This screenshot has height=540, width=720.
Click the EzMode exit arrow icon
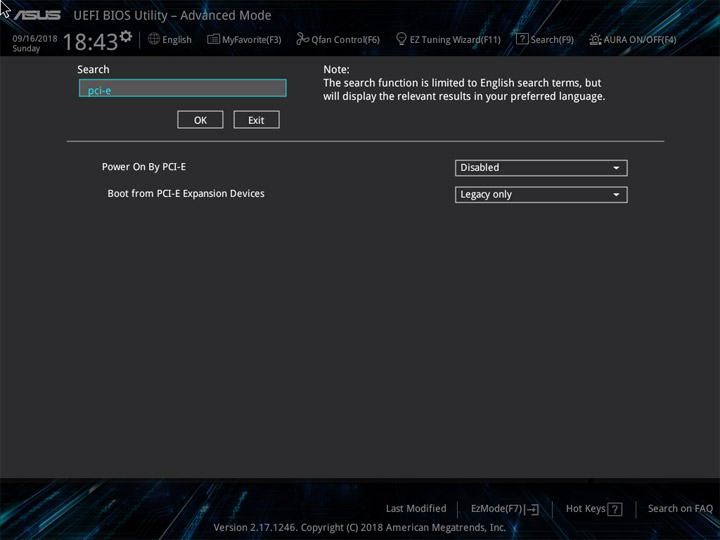point(532,509)
